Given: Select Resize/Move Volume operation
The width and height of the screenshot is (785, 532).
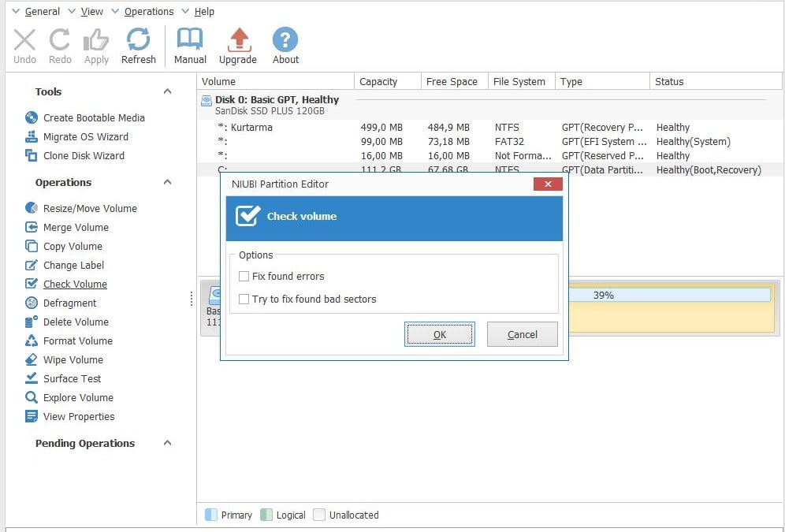Looking at the screenshot, I should (x=89, y=208).
